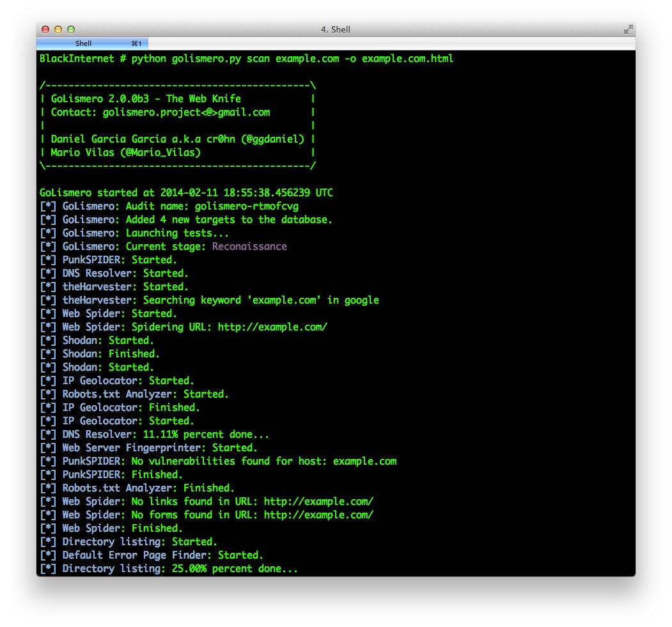Image resolution: width=672 pixels, height=627 pixels.
Task: Click 'PunkSPIDER: No vulnerabilities found' line
Action: click(218, 461)
